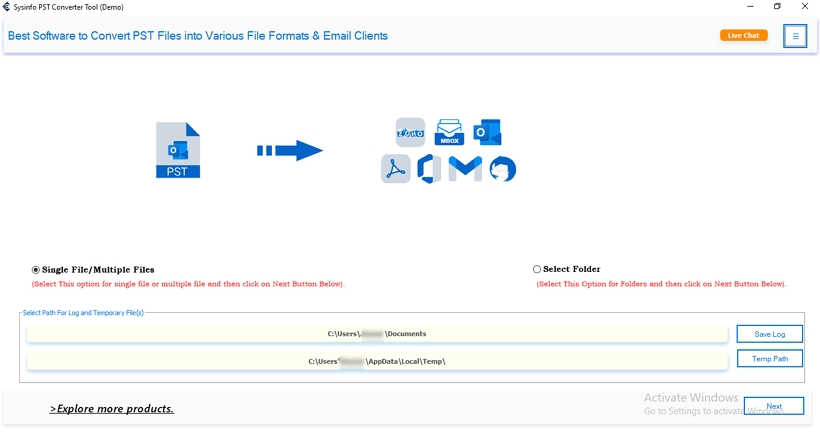Open the Explore more products link
Screen dimensions: 820x437
111,409
